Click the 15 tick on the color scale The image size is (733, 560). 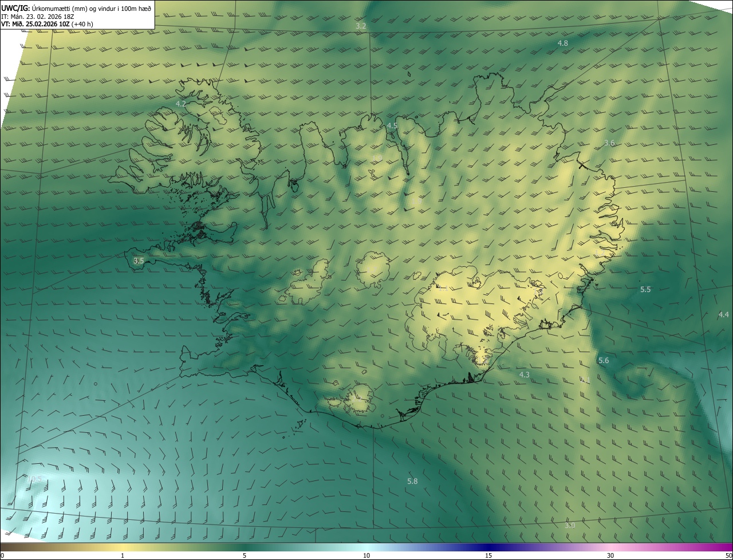click(488, 556)
